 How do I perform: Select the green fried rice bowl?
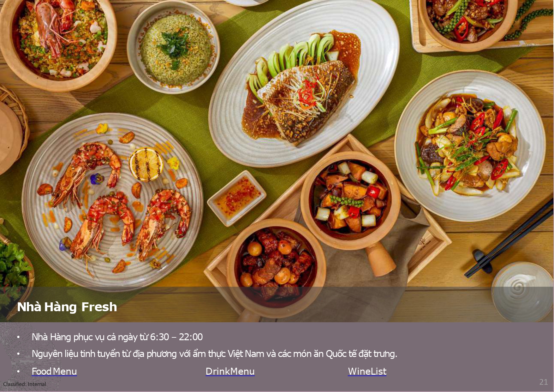(173, 47)
